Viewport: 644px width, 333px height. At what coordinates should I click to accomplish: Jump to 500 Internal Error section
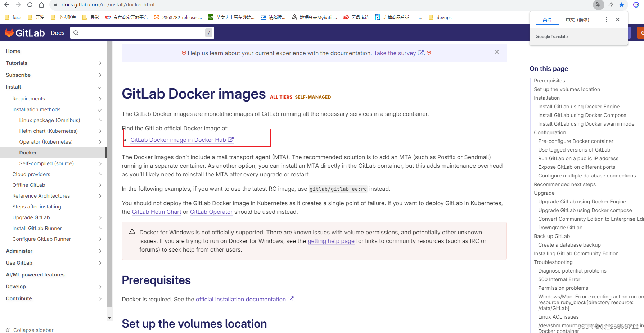point(559,279)
